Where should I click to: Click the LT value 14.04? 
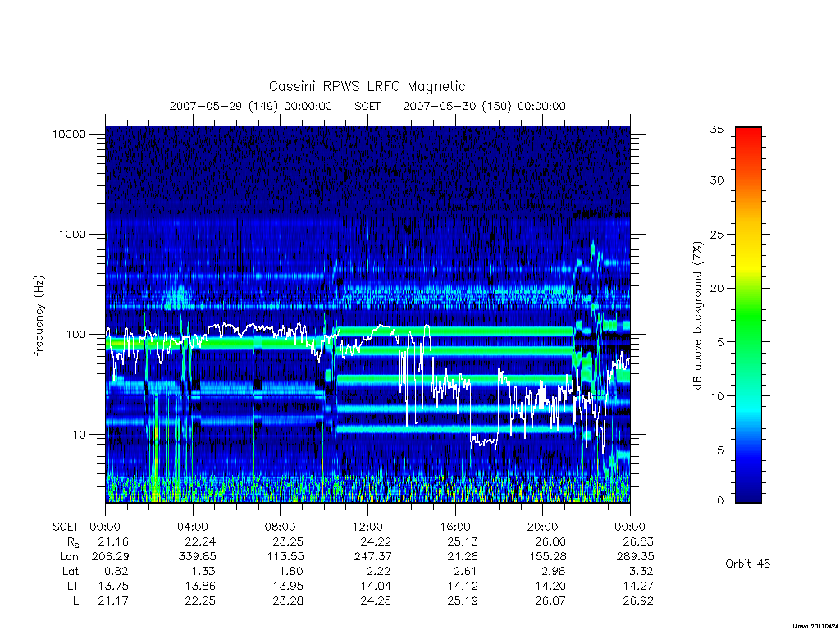point(376,587)
